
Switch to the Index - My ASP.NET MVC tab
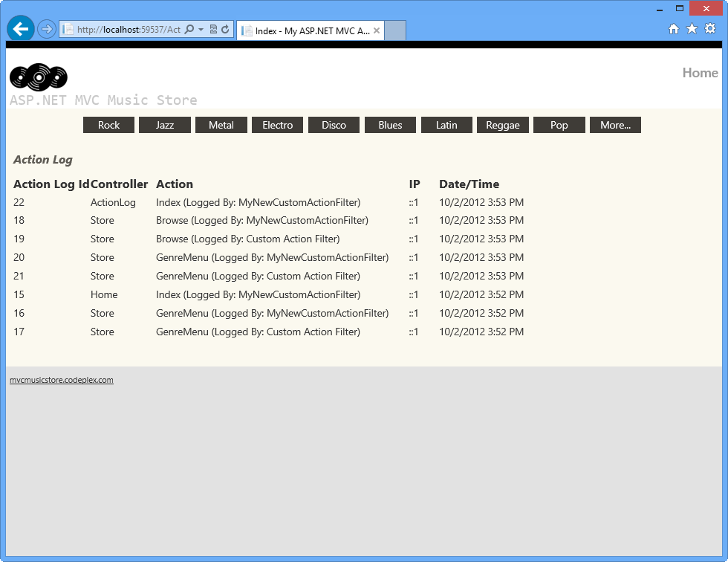308,30
